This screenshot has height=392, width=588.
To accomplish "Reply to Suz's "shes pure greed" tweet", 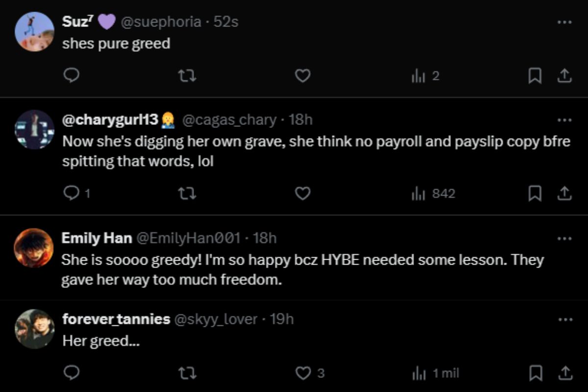I will (x=72, y=76).
